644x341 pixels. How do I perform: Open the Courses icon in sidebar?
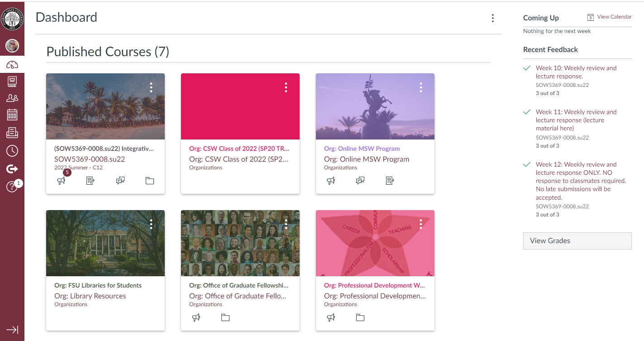pyautogui.click(x=12, y=82)
